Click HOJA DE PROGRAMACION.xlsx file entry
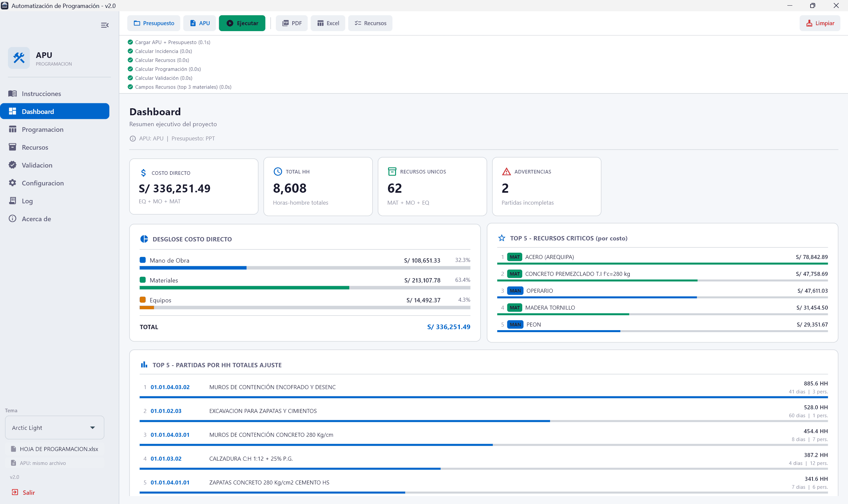 click(59, 449)
